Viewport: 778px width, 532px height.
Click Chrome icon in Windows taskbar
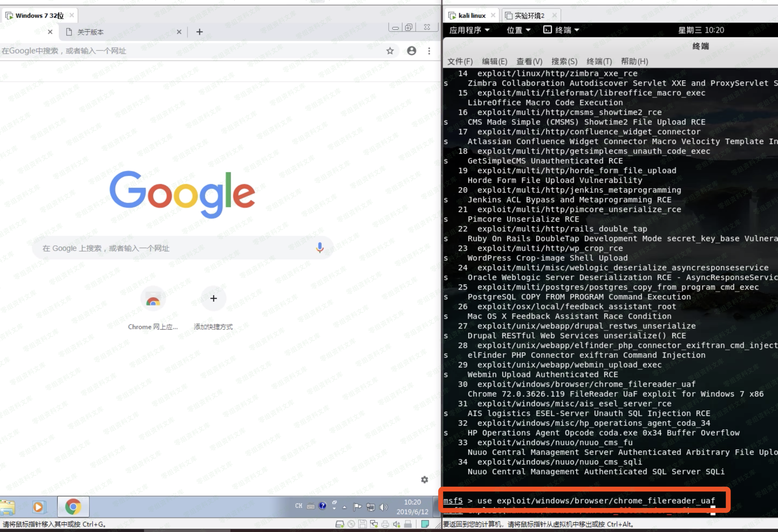click(x=73, y=507)
